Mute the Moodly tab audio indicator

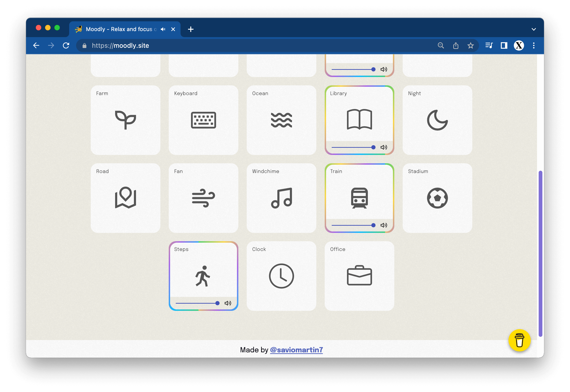[163, 29]
